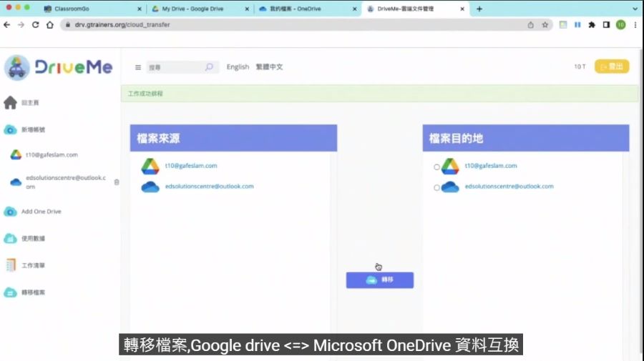Select t10@gafeslam.com destination radio button
Image resolution: width=644 pixels, height=361 pixels.
pyautogui.click(x=436, y=167)
